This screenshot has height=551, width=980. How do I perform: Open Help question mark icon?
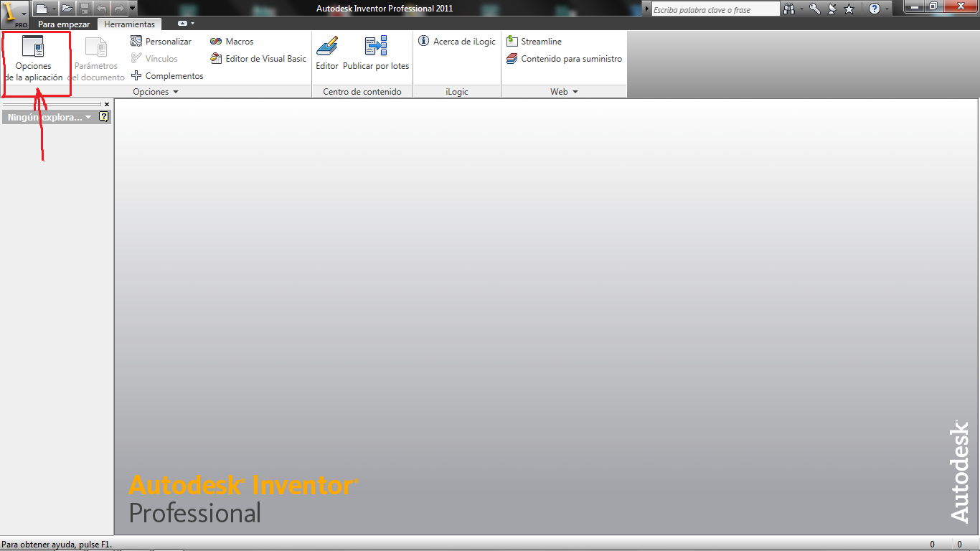tap(874, 9)
